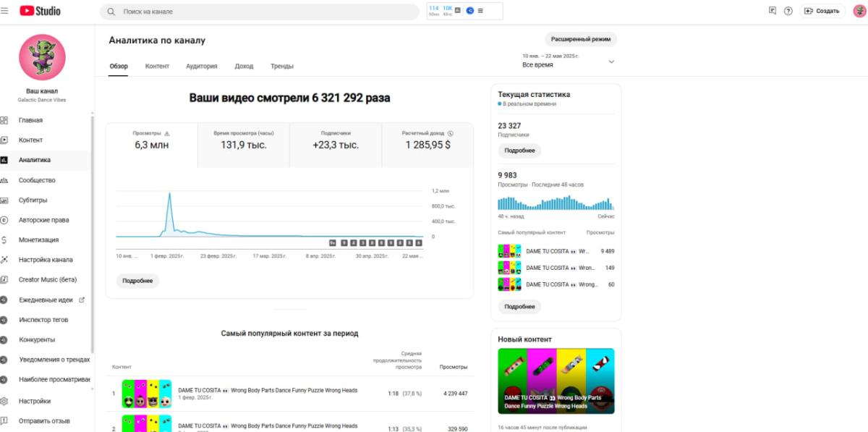Switch to the Обзор tab
The image size is (868, 432).
coord(119,66)
